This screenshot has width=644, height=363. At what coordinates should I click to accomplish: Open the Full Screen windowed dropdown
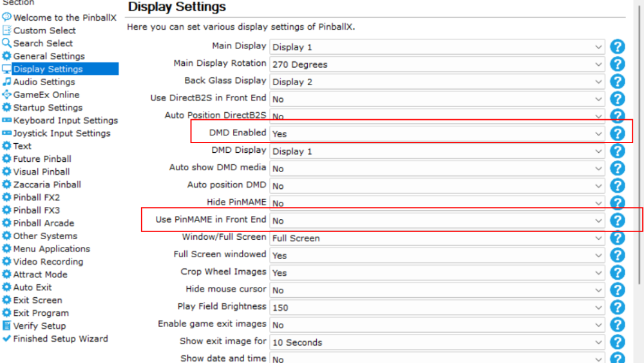point(437,255)
